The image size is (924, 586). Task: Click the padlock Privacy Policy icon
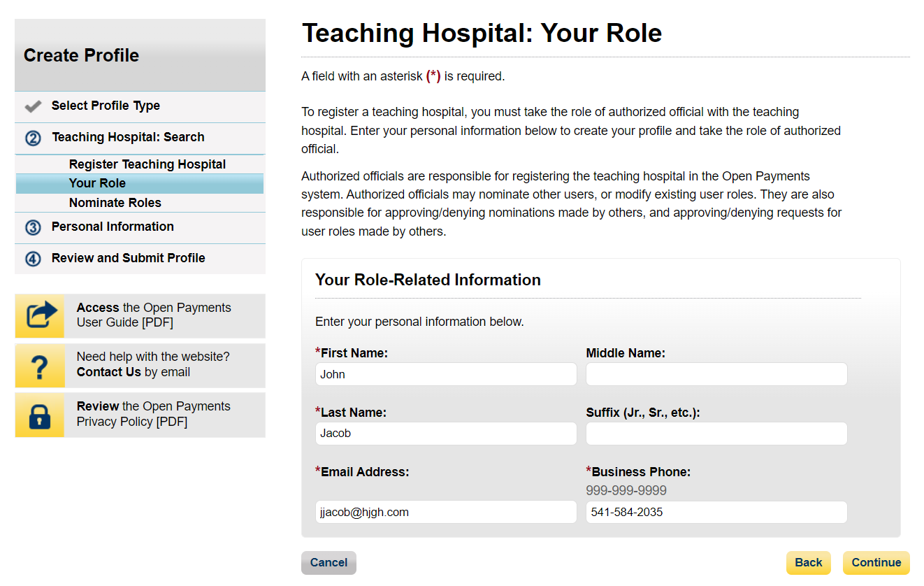click(40, 415)
